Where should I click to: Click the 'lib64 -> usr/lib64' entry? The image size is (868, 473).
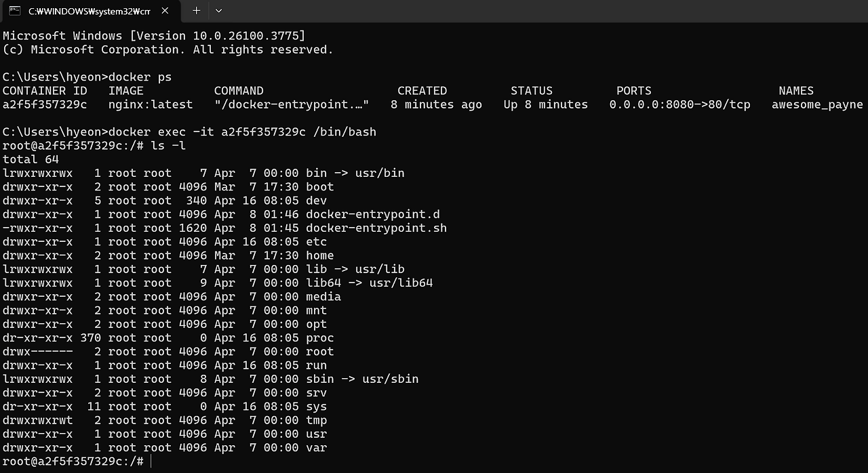(x=370, y=283)
